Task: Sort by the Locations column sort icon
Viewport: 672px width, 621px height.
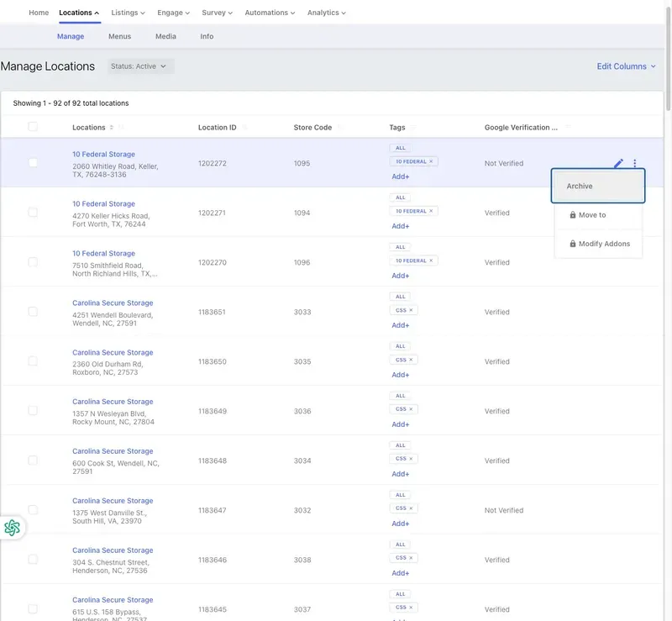Action: coord(112,128)
